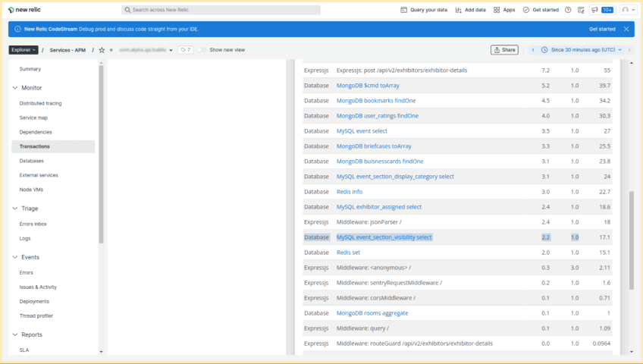Open the Summary sidebar item
Screen dimensions: 643x364
(x=30, y=69)
